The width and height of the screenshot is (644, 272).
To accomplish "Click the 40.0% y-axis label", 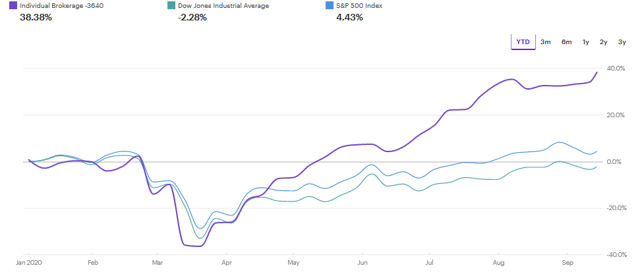I will click(615, 68).
